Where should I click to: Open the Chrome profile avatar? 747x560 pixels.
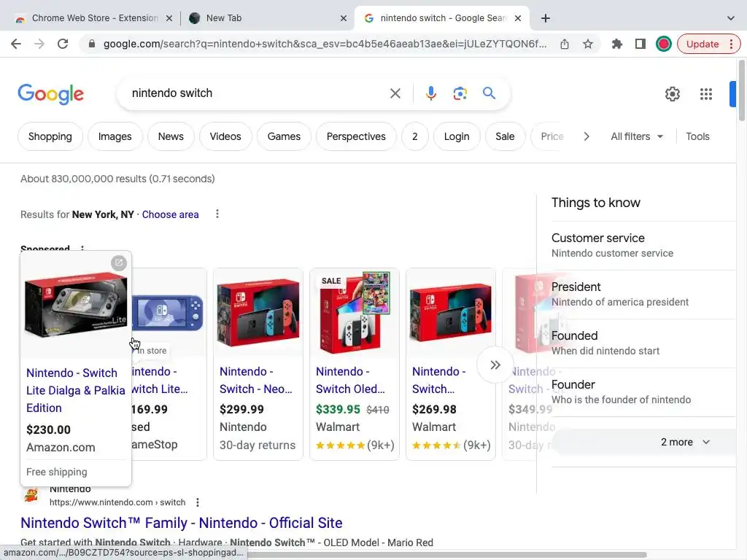[x=664, y=44]
